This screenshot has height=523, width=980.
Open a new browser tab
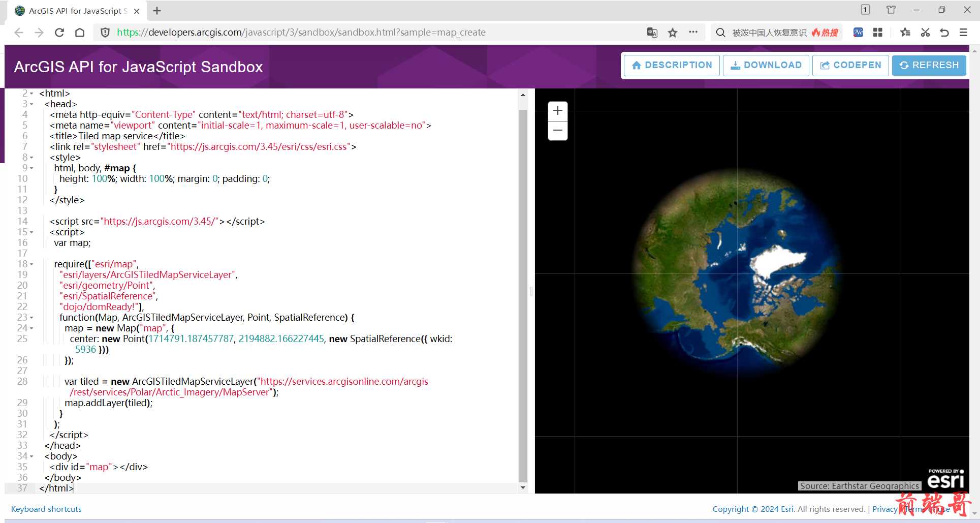[x=157, y=11]
